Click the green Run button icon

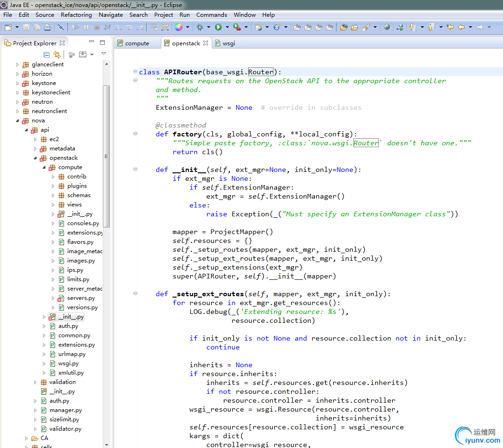pos(218,27)
